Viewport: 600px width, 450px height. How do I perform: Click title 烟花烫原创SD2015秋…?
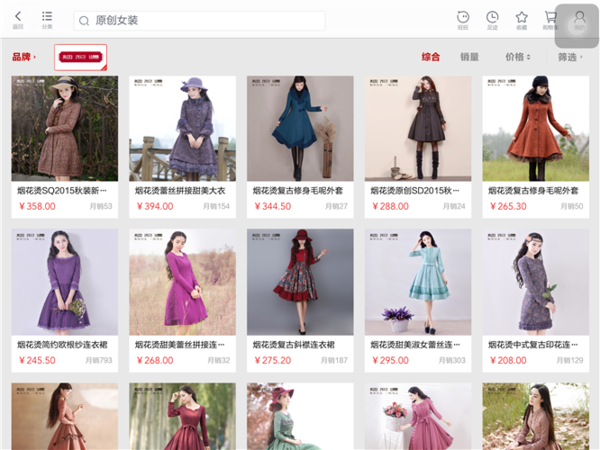(415, 191)
